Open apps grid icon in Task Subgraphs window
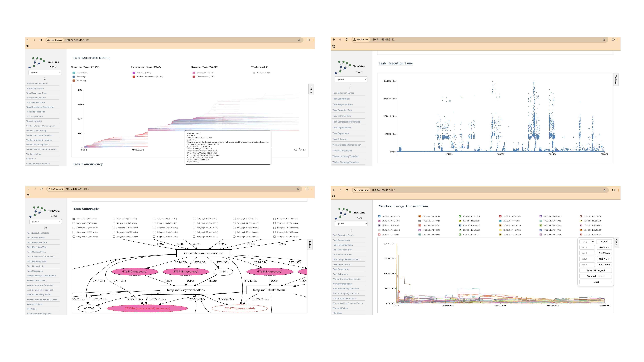This screenshot has width=644, height=362. tap(28, 195)
